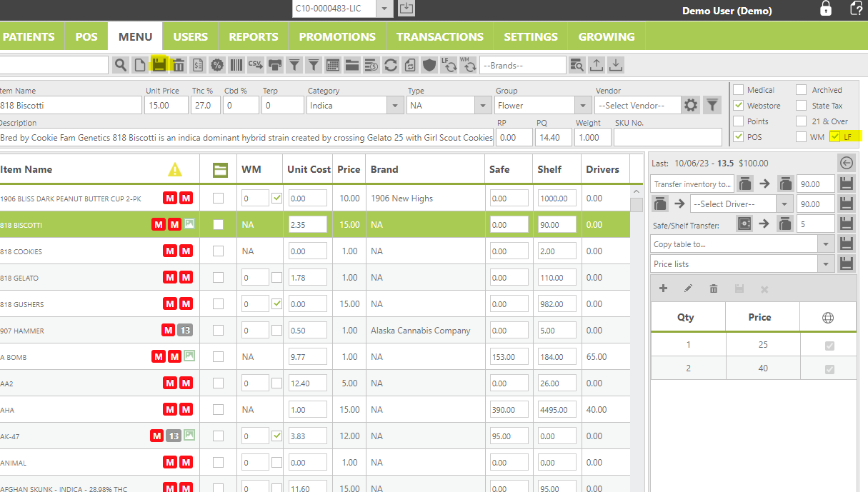Switch to the POS tab

pos(86,36)
